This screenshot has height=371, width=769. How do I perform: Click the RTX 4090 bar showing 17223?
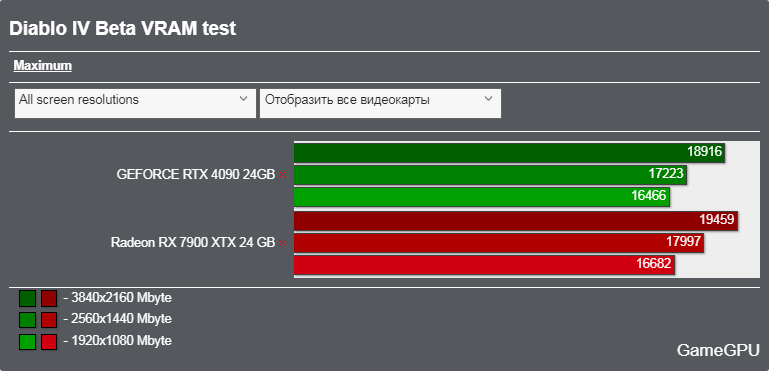[x=490, y=174]
